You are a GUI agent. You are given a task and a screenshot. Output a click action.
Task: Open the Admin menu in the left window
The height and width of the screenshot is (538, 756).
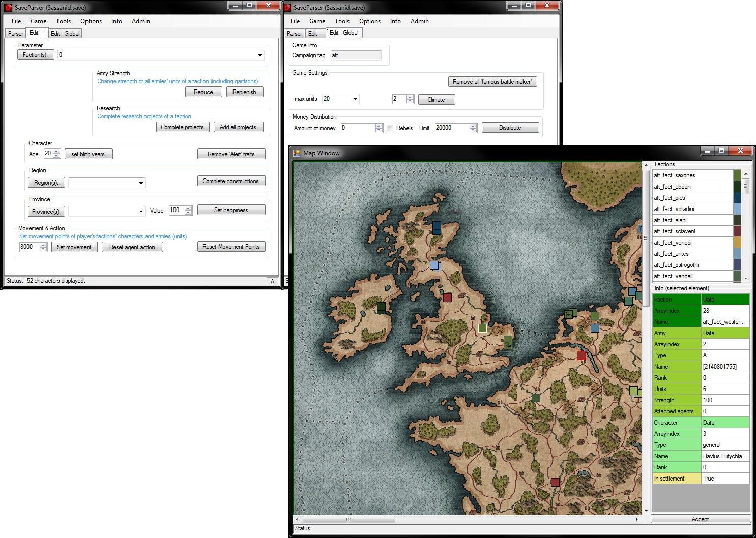coord(140,21)
